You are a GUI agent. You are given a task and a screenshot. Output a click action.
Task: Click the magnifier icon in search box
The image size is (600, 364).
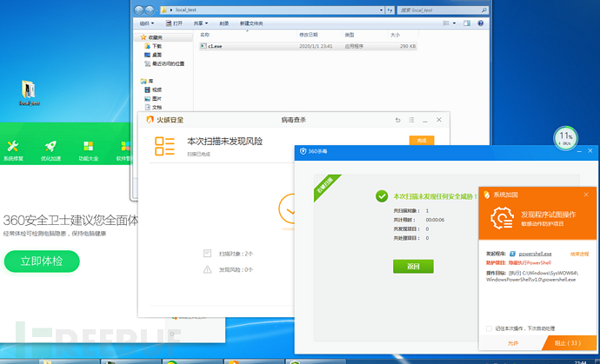[484, 10]
